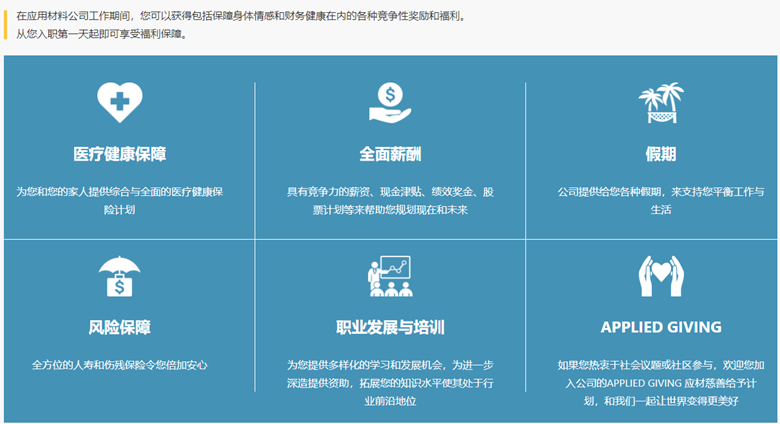Click the APPLIED GIVING heading
This screenshot has height=424, width=780.
click(660, 327)
